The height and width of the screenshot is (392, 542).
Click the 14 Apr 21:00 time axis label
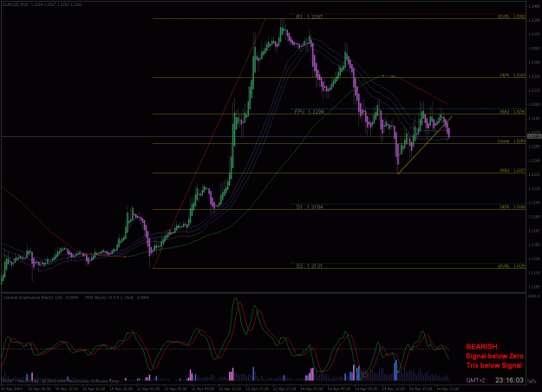(x=447, y=389)
